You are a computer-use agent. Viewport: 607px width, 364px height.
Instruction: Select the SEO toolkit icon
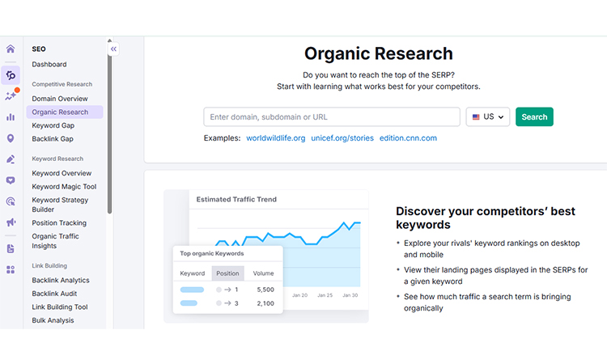pos(11,75)
